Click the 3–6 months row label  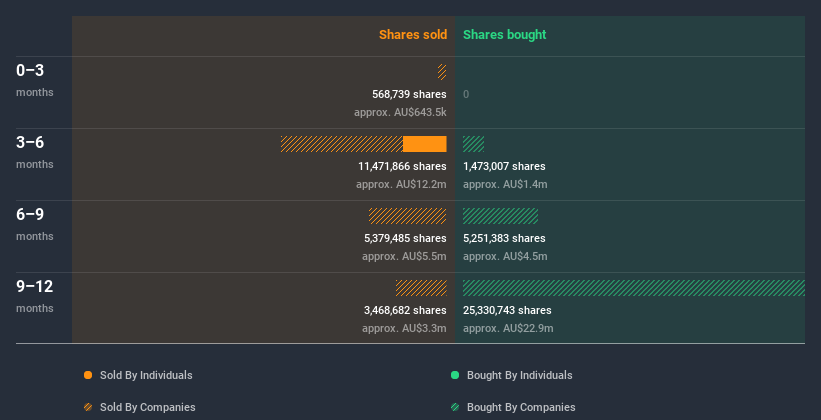click(35, 152)
